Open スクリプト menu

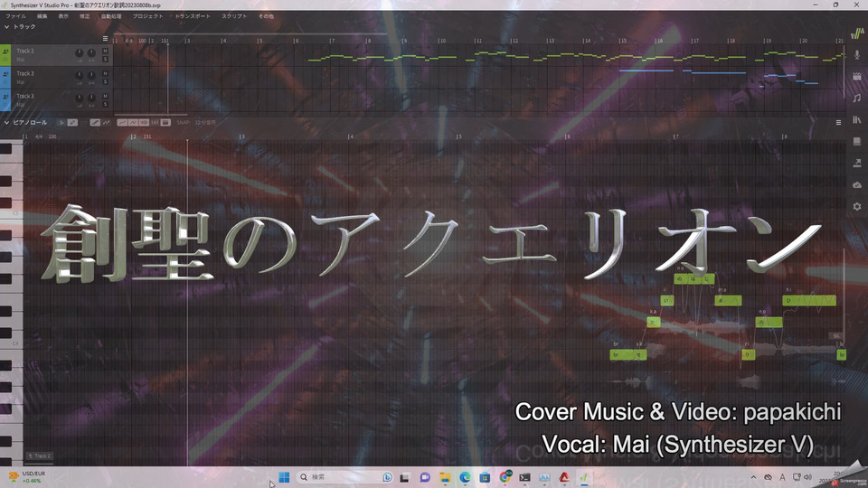[235, 16]
